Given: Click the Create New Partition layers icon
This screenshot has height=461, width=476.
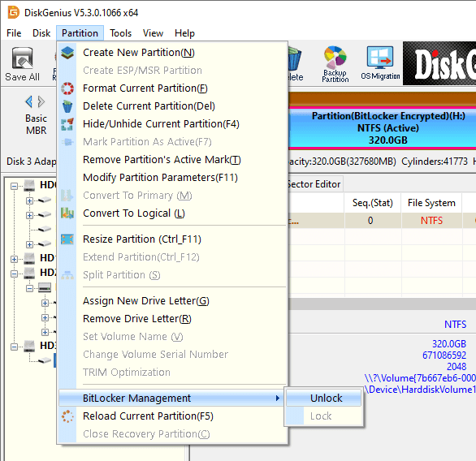Looking at the screenshot, I should click(67, 53).
